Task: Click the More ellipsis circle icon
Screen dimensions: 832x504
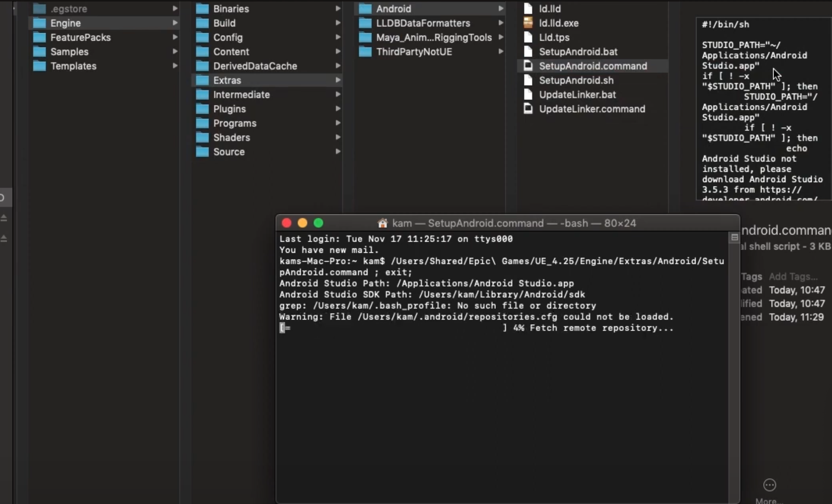Action: (769, 485)
